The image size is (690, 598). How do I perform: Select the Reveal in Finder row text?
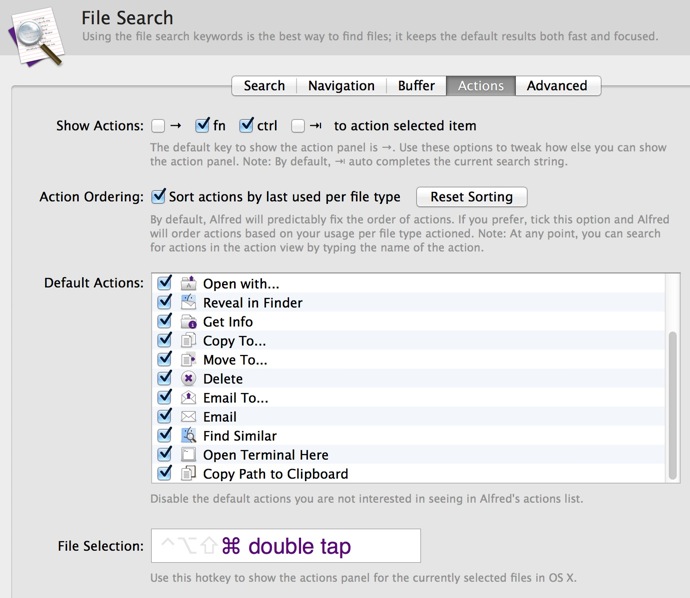click(253, 303)
